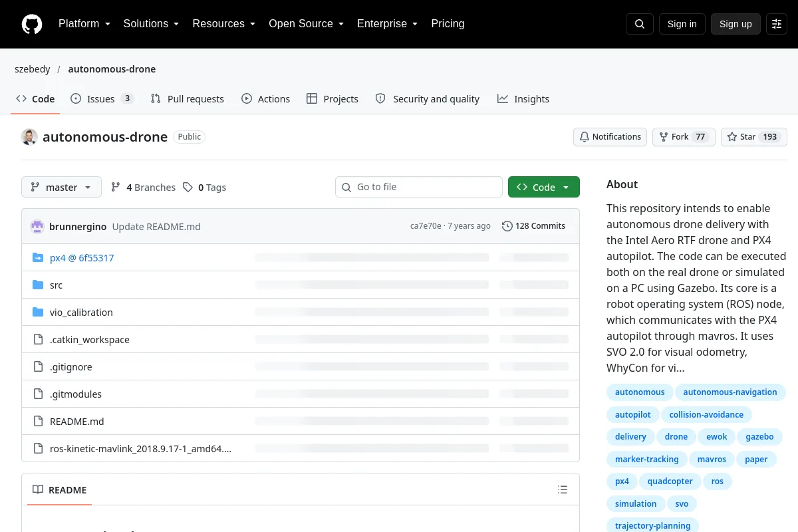798x532 pixels.
Task: Open the README tab heading
Action: pos(60,489)
